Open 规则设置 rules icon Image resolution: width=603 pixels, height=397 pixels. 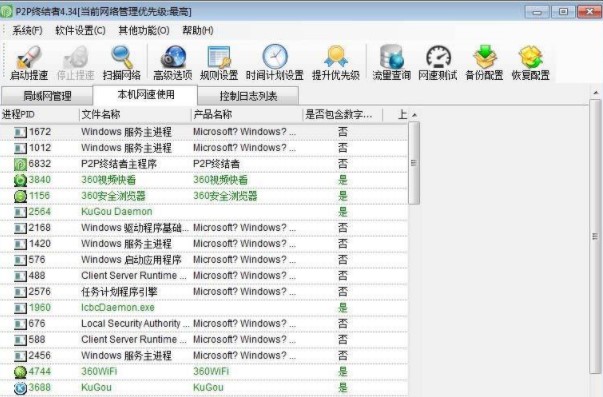[x=219, y=57]
